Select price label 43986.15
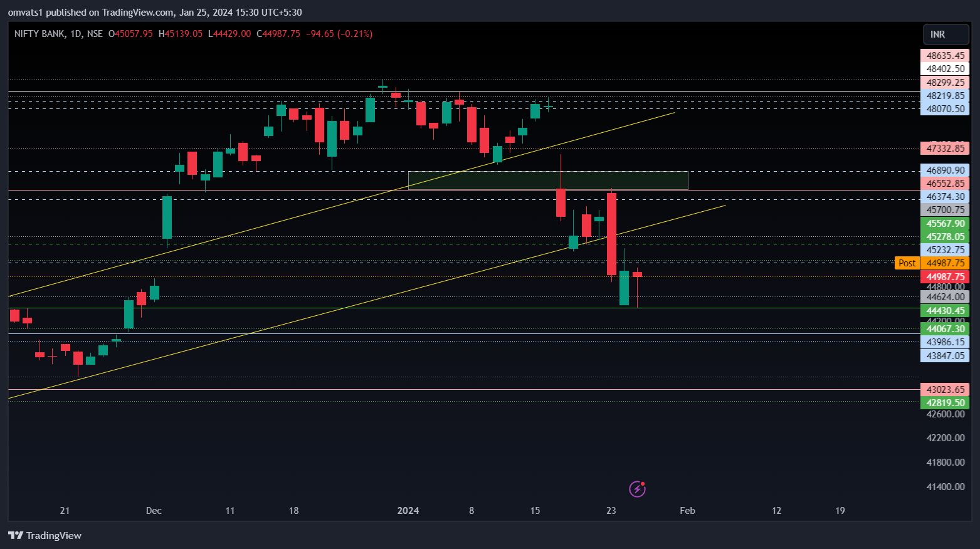The width and height of the screenshot is (980, 549). (x=945, y=342)
